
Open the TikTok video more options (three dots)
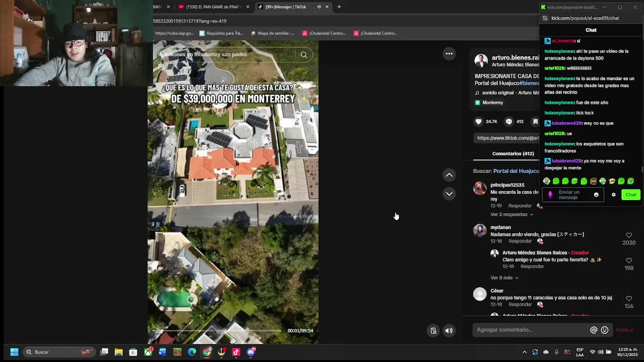(x=449, y=54)
